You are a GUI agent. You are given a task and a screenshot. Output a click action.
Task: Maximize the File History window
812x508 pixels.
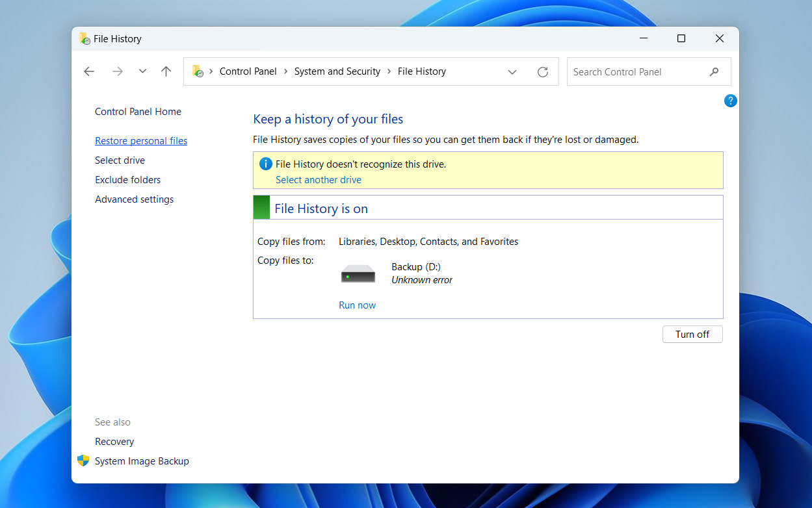(681, 38)
